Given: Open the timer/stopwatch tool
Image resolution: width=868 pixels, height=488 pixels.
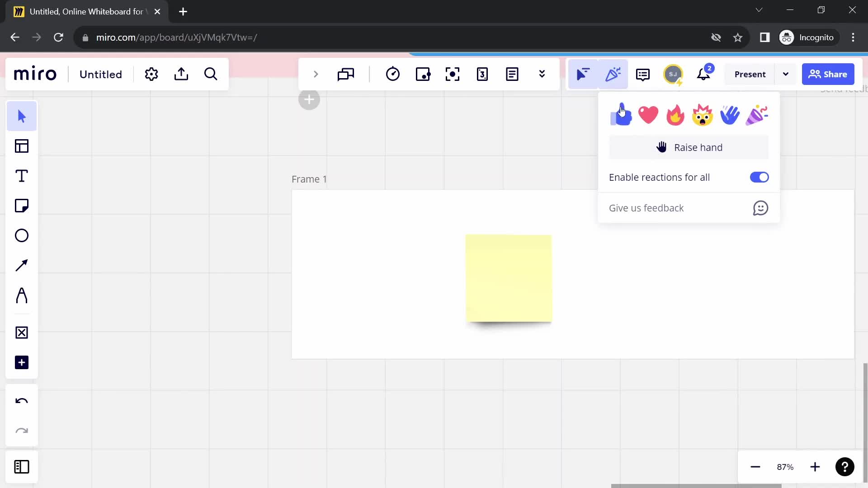Looking at the screenshot, I should click(x=393, y=74).
